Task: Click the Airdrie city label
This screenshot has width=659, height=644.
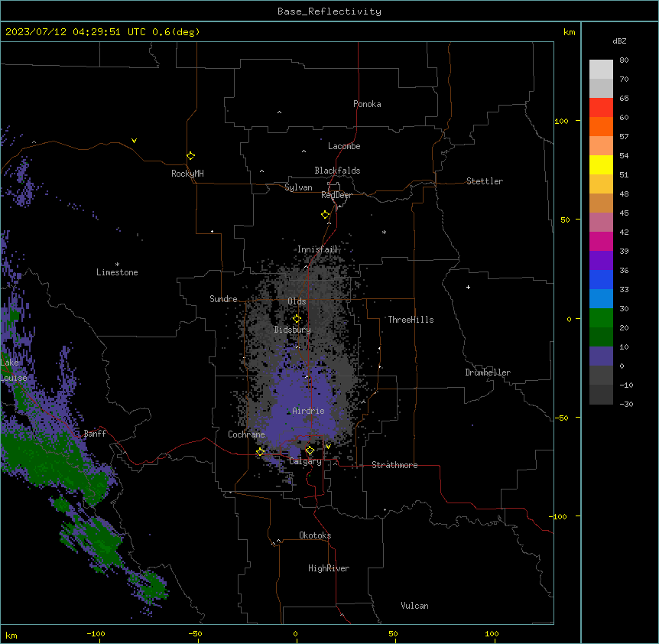Action: point(308,411)
